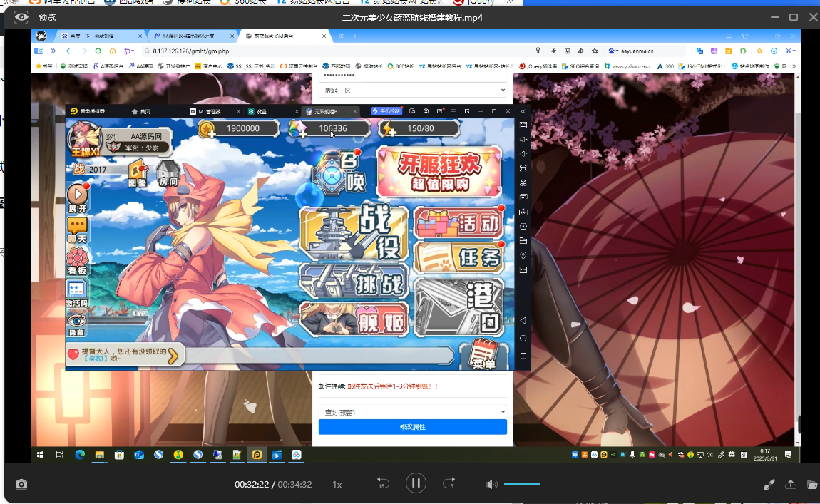The height and width of the screenshot is (504, 820).
Task: Open the 菜单 menu icon in game
Action: tap(483, 354)
